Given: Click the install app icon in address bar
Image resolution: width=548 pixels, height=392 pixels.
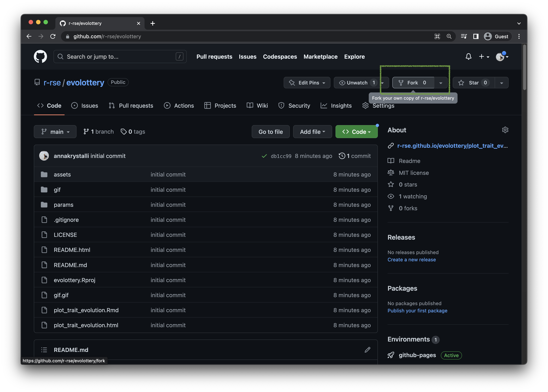Looking at the screenshot, I should point(437,36).
